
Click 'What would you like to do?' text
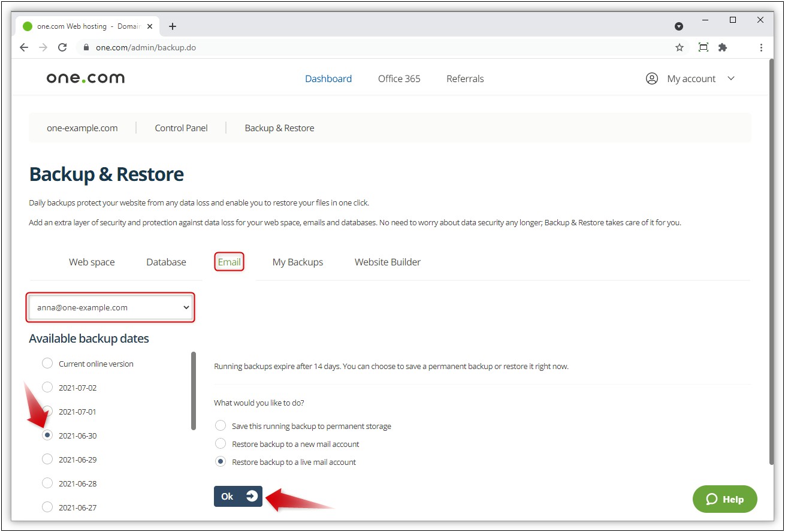[259, 403]
